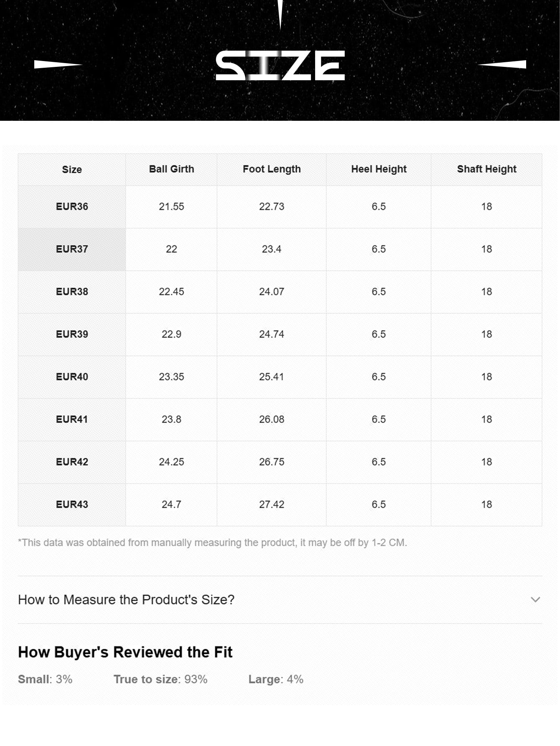Click the 'True to size: 93%' label
Image resolution: width=560 pixels, height=746 pixels.
tap(160, 679)
